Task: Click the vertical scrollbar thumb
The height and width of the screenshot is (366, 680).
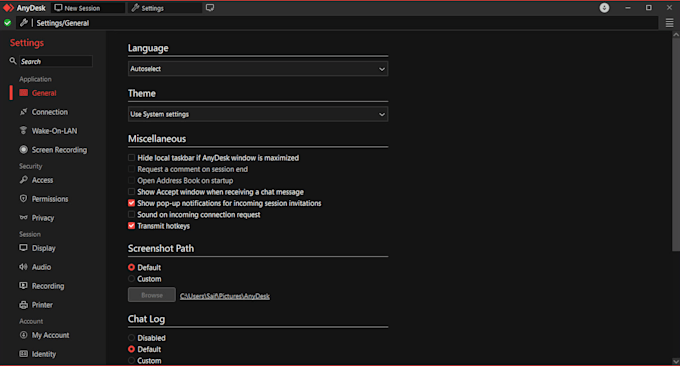Action: click(676, 145)
